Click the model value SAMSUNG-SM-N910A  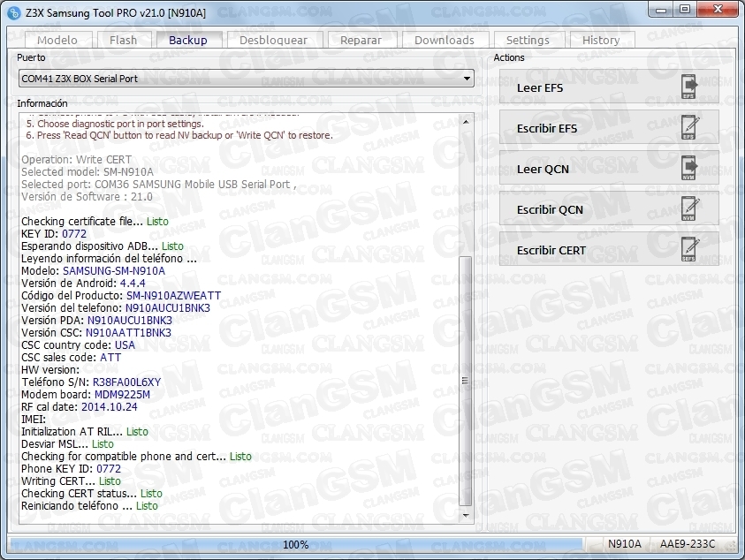coord(114,271)
